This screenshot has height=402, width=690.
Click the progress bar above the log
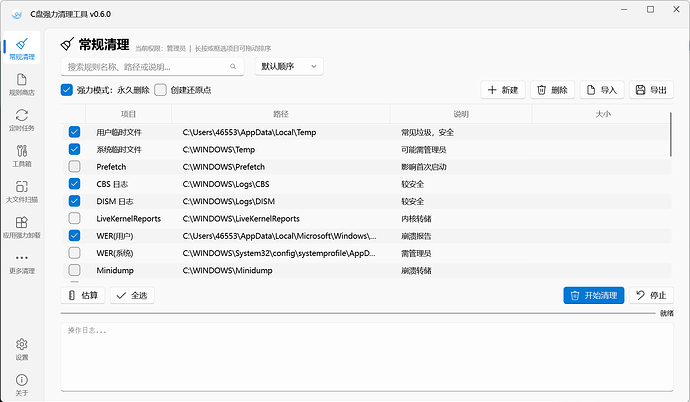(358, 313)
